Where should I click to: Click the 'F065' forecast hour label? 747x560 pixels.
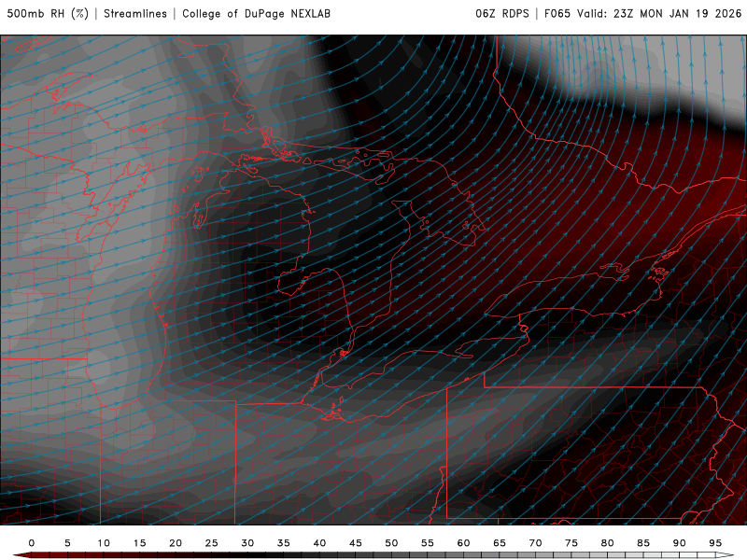[557, 14]
